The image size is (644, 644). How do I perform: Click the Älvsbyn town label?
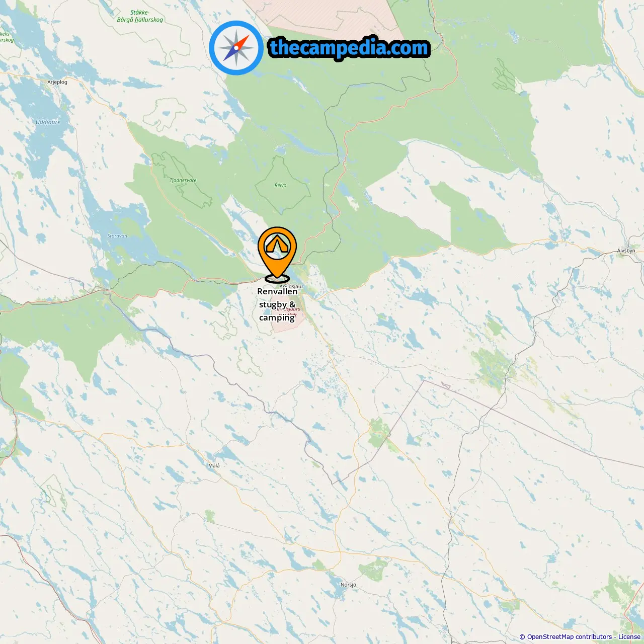click(626, 251)
